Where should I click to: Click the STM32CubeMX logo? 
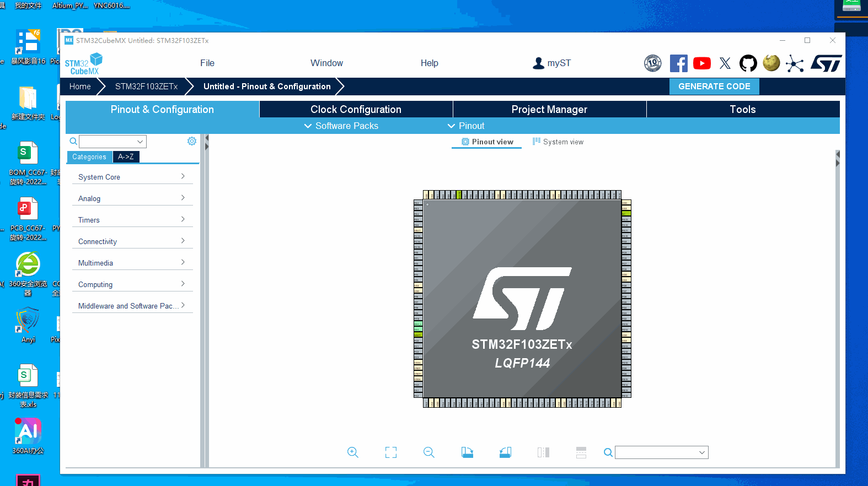pos(83,64)
